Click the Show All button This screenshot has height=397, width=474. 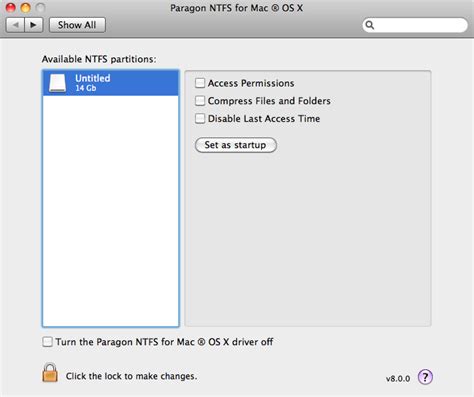click(x=77, y=25)
